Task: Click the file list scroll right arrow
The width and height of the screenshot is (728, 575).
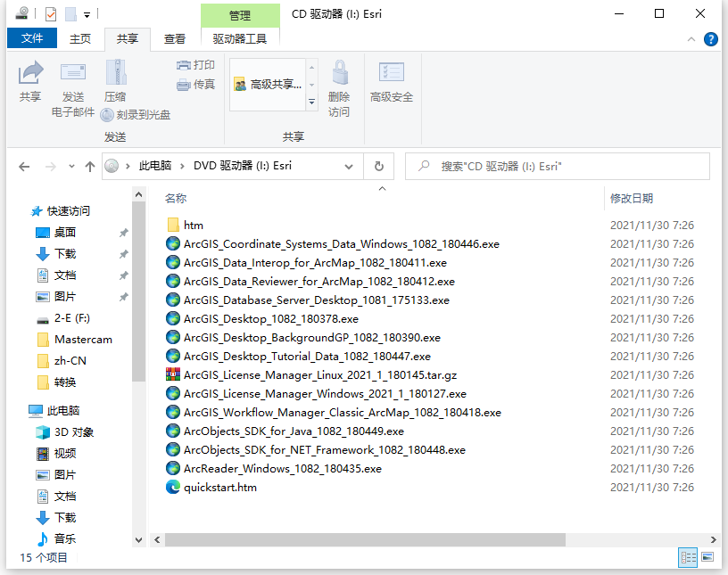Action: 713,539
